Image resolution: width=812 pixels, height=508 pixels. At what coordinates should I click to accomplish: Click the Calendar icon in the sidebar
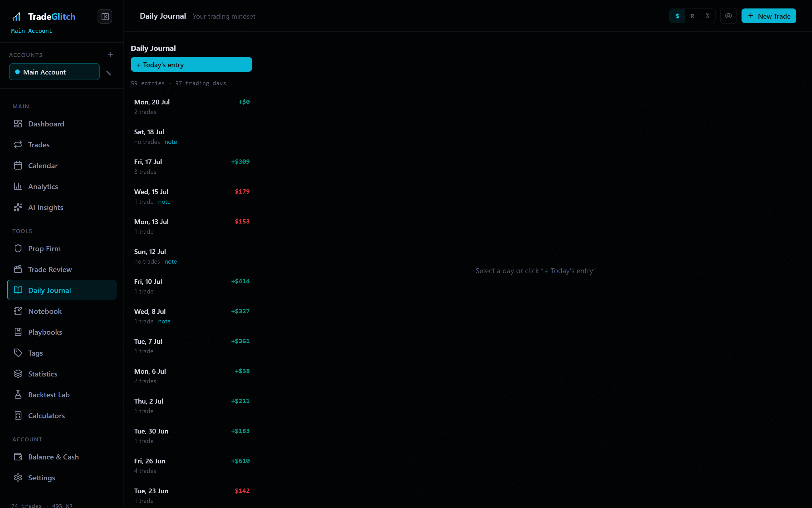click(x=18, y=165)
